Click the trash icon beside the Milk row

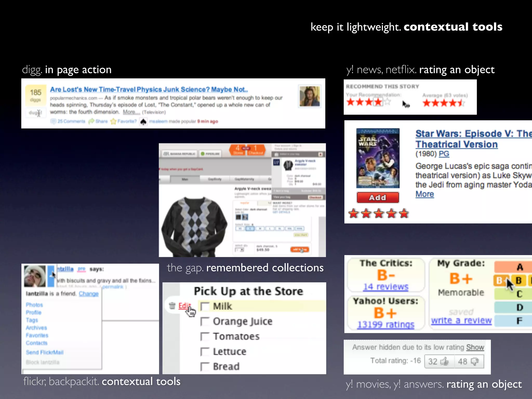172,305
